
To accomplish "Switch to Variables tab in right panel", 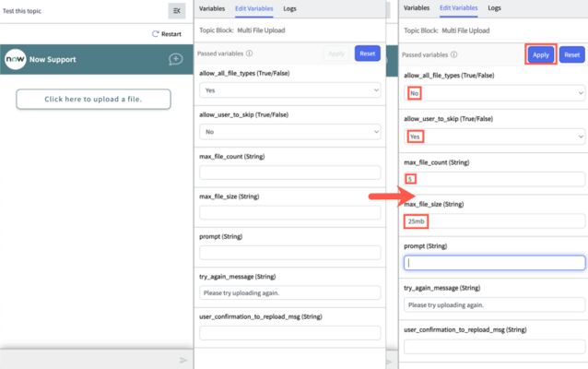I will (x=417, y=7).
